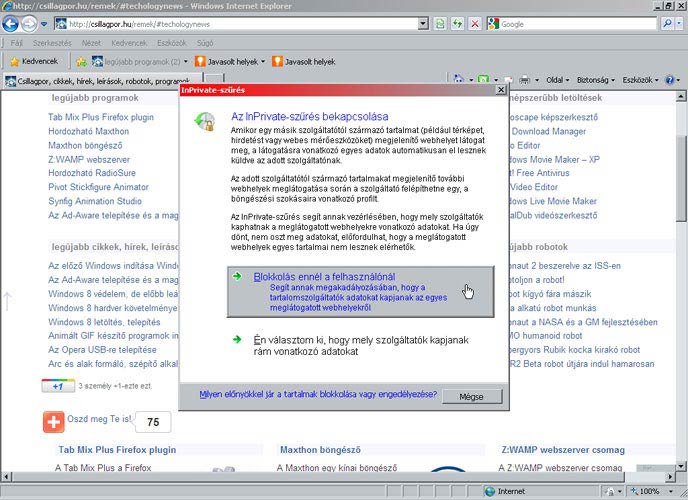Image resolution: width=688 pixels, height=500 pixels.
Task: Click the first Javasolt helyek orange icon
Action: (x=200, y=61)
